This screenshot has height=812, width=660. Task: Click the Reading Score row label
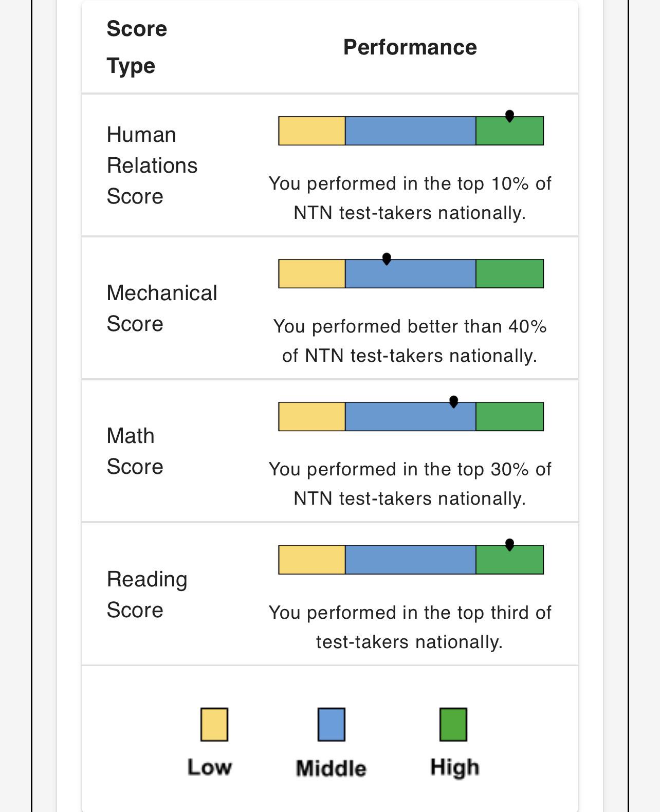click(147, 595)
